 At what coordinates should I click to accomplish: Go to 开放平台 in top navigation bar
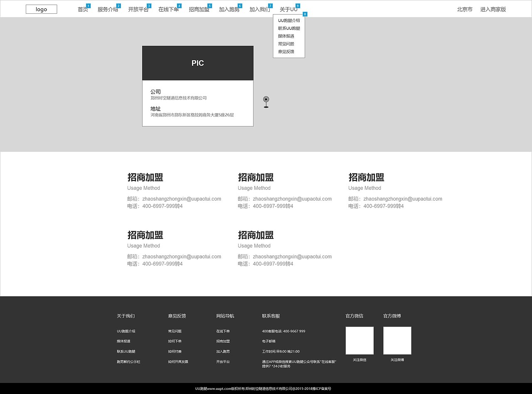point(138,9)
